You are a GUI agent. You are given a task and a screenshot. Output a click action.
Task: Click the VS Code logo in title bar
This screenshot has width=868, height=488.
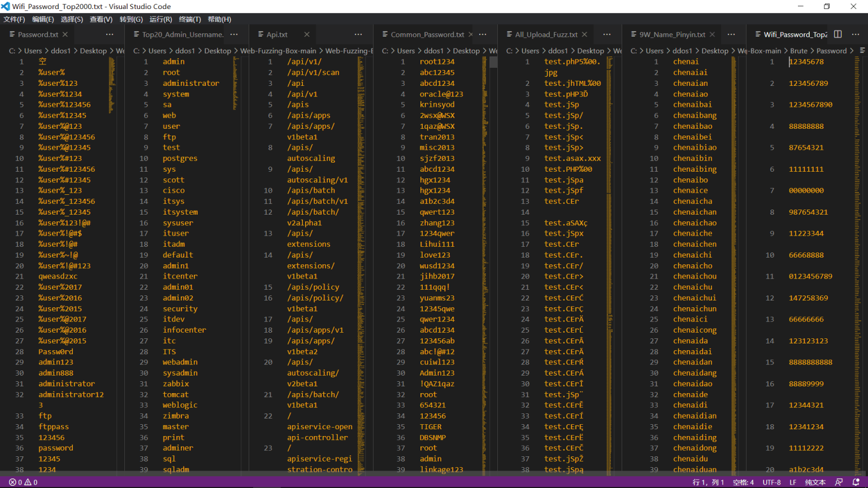6,6
